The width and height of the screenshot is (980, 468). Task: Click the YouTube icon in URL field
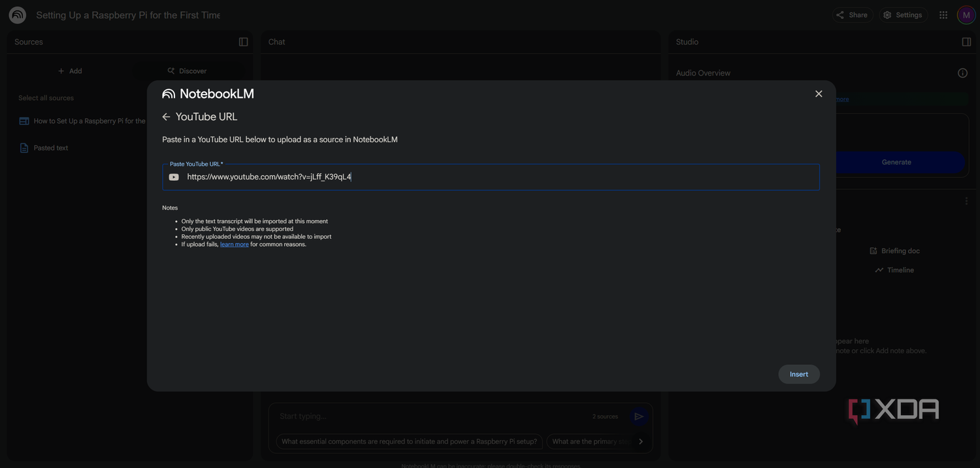pos(174,178)
